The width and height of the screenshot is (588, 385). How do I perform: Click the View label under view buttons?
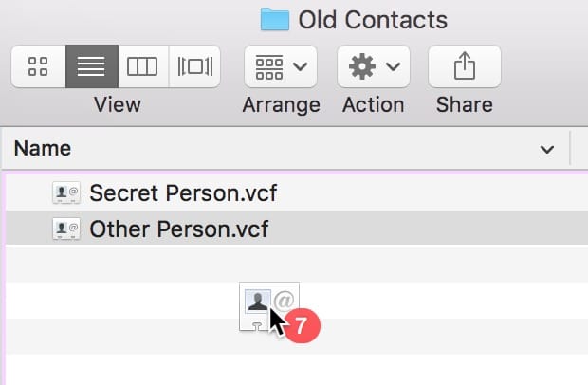point(117,104)
